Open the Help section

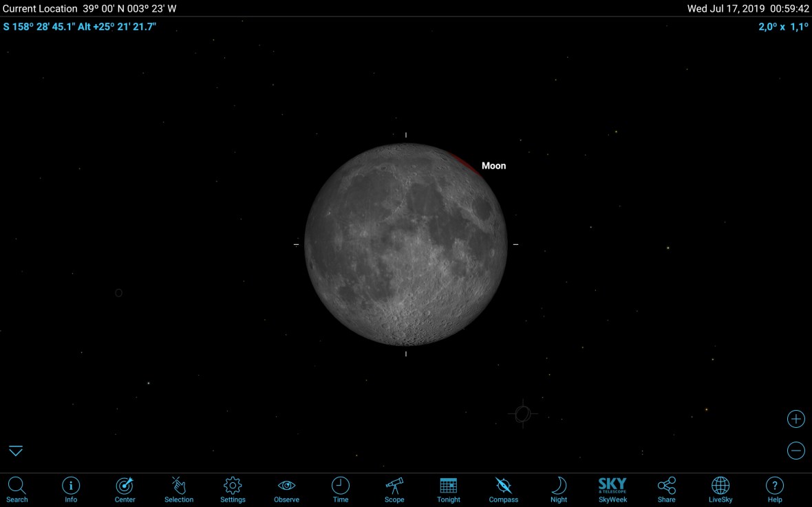(775, 489)
